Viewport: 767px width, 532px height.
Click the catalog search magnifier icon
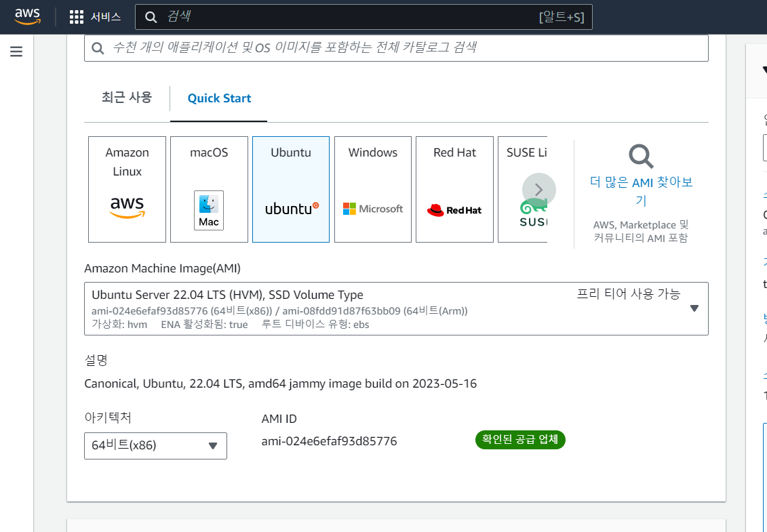click(x=98, y=48)
